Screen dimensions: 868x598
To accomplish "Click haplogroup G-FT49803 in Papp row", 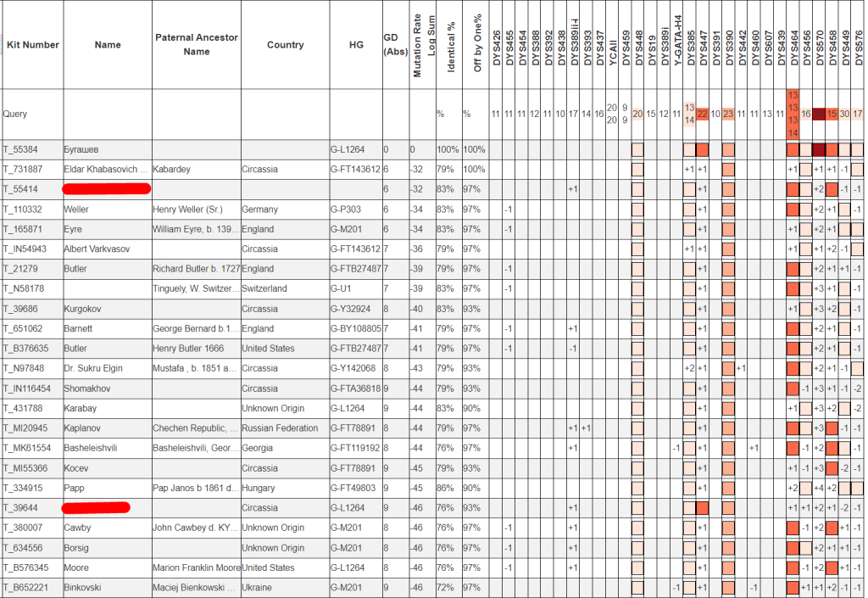I will (x=355, y=488).
